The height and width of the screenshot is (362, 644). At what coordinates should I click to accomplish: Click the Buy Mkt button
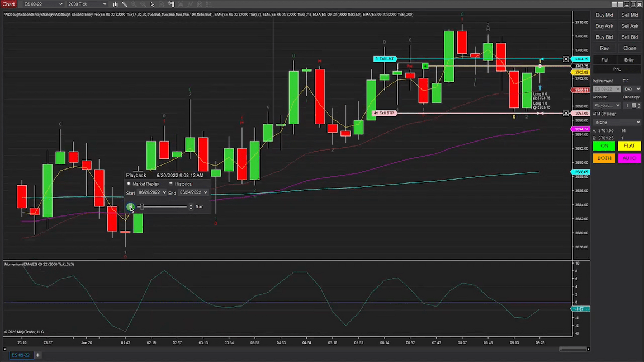pos(604,15)
